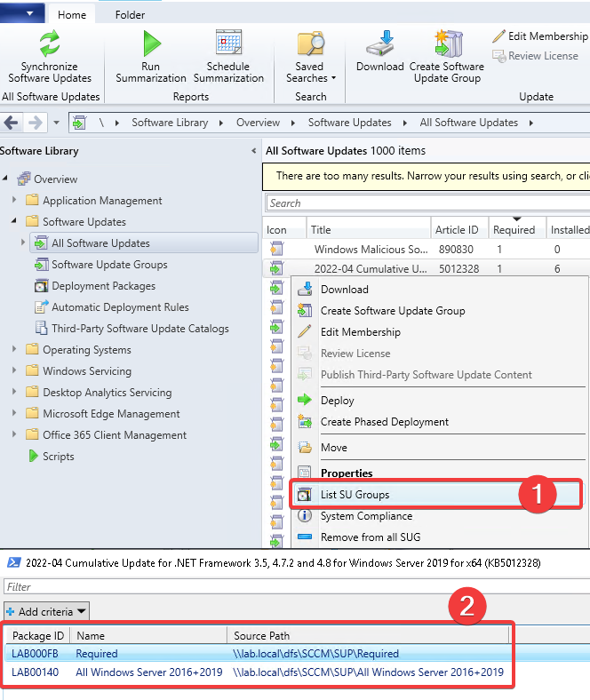This screenshot has width=590, height=700.
Task: Open the blue application menu dropdown
Action: [x=22, y=13]
